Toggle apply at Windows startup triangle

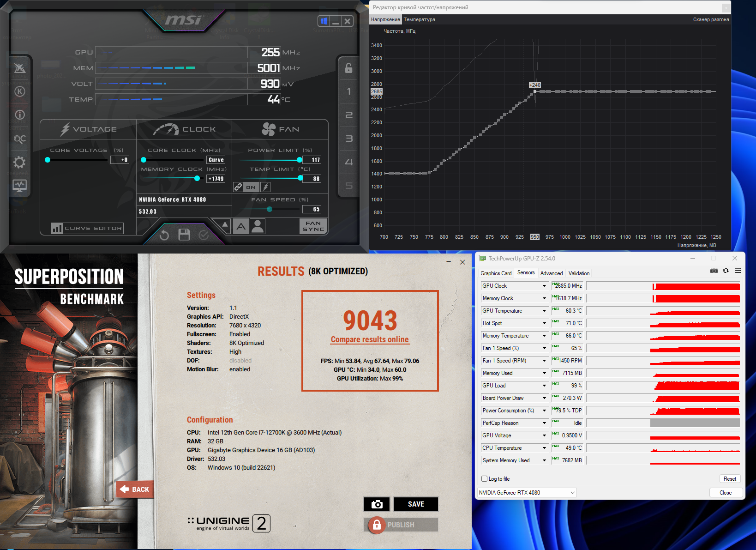(225, 225)
